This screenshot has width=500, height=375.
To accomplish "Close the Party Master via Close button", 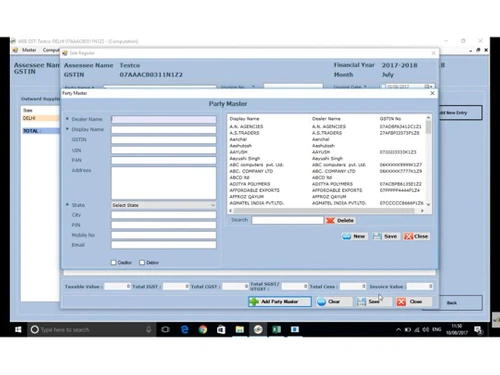I will coord(416,236).
